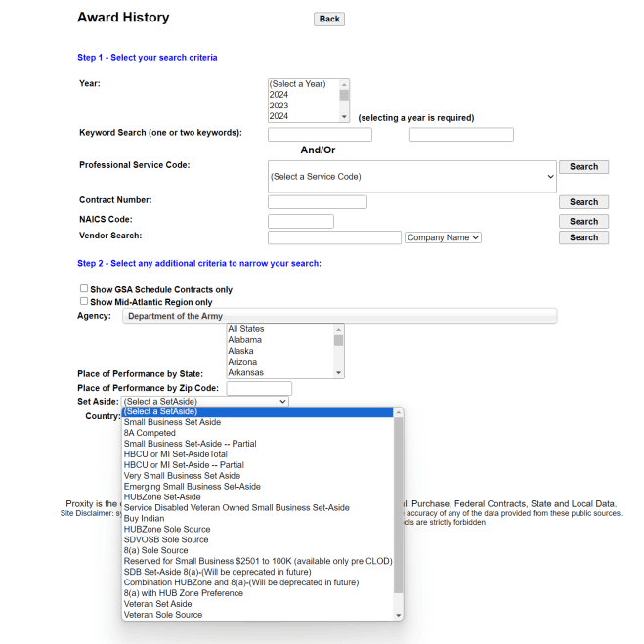Choose Reserved for Small Business $2501 to 100K
This screenshot has width=644, height=644.
[258, 561]
